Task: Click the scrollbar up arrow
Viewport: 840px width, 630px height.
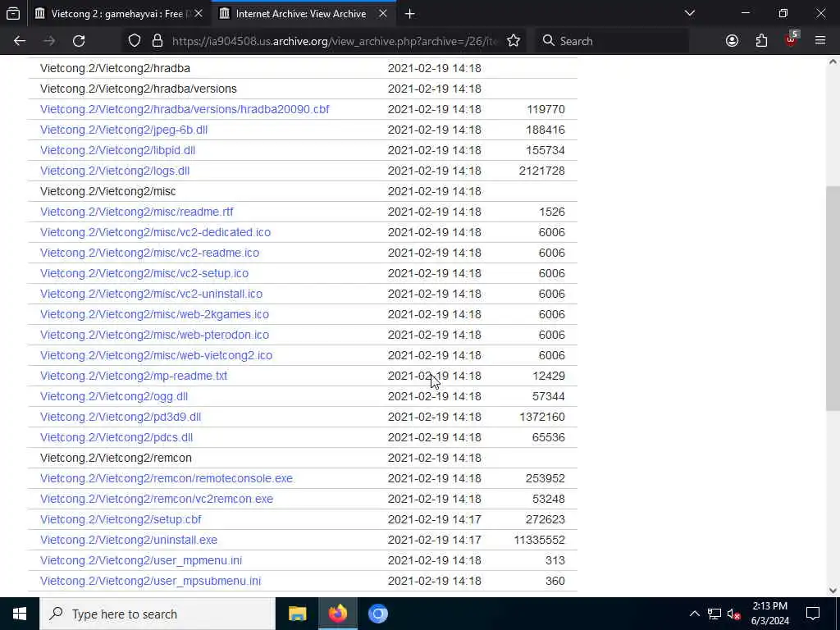Action: click(833, 62)
